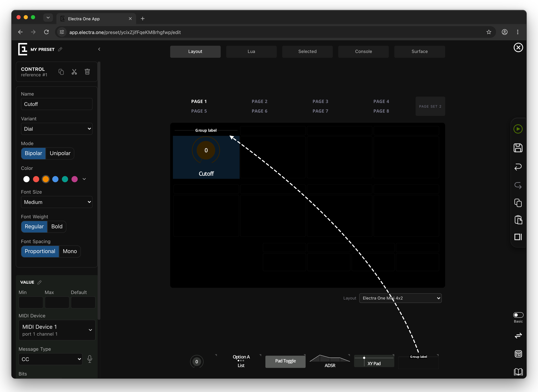Image resolution: width=538 pixels, height=392 pixels.
Task: Open Layout Electra One Mini 4x2 dropdown
Action: pos(400,298)
